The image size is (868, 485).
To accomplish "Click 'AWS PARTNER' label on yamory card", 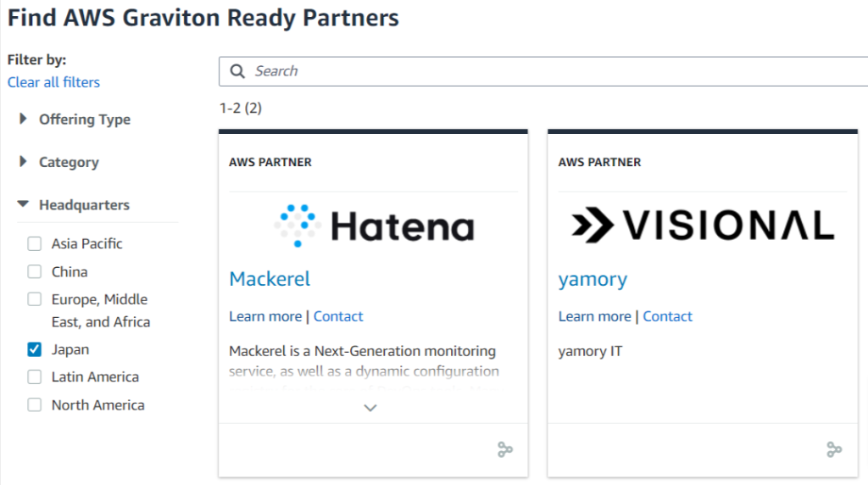I will (599, 162).
